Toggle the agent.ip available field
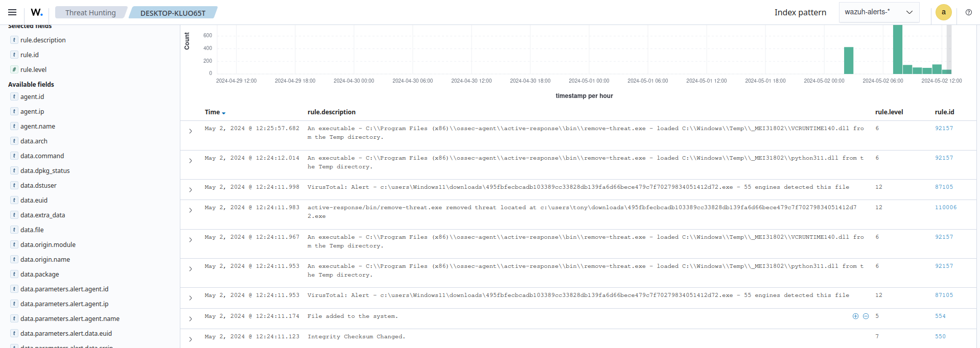Viewport: 980px width, 348px height. pyautogui.click(x=32, y=111)
